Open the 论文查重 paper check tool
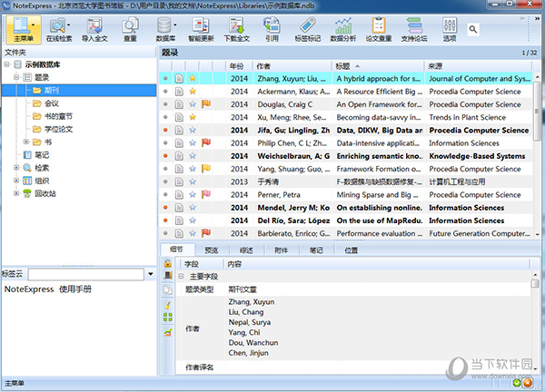Screen dimensions: 545x392 [x=379, y=30]
